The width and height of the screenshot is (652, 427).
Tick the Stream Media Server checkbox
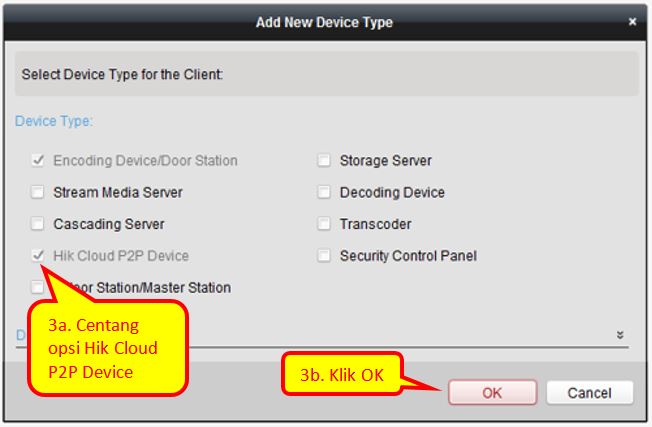[38, 192]
